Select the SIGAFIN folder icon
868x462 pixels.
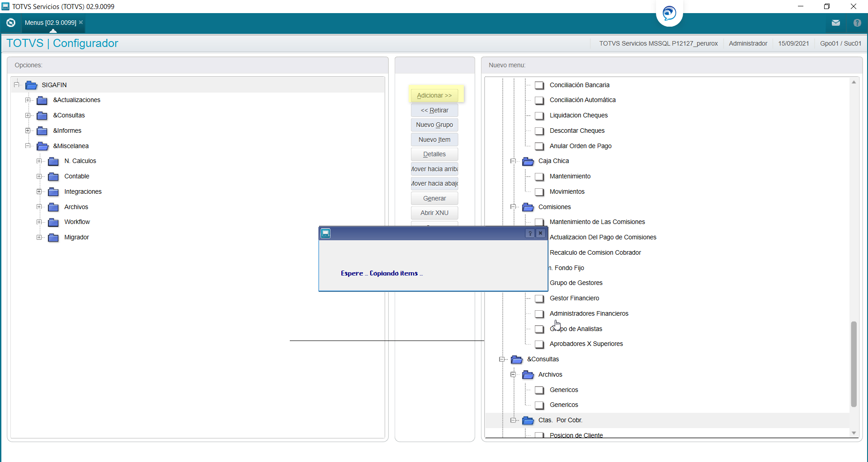pos(31,85)
